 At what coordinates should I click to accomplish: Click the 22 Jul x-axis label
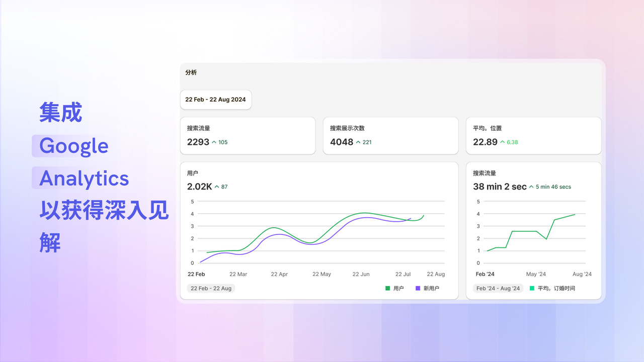403,274
